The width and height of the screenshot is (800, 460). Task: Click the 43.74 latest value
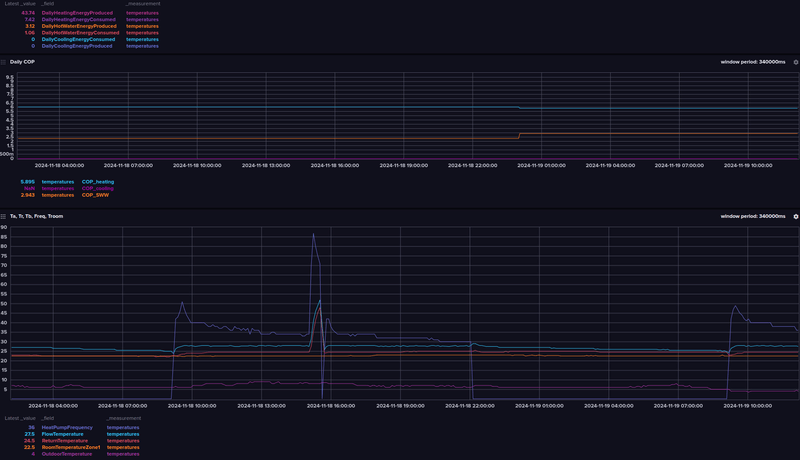click(28, 13)
